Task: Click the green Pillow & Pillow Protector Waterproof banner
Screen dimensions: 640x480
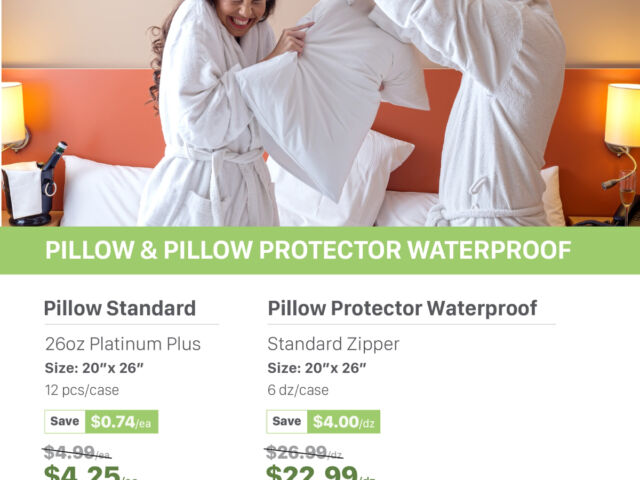Action: 320,250
